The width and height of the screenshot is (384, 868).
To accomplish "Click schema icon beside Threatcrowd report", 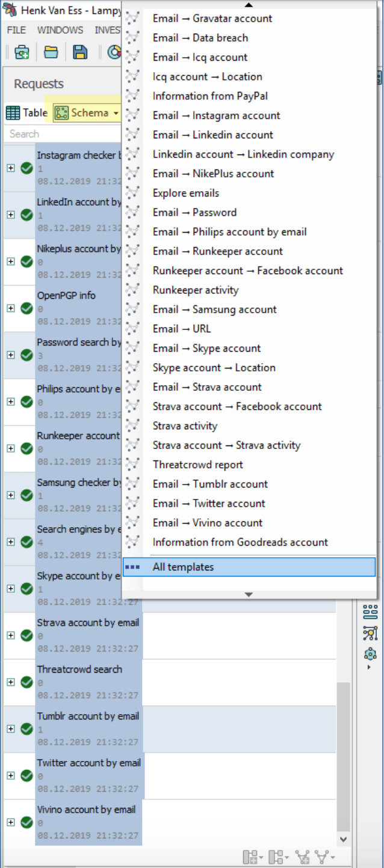I will 132,465.
